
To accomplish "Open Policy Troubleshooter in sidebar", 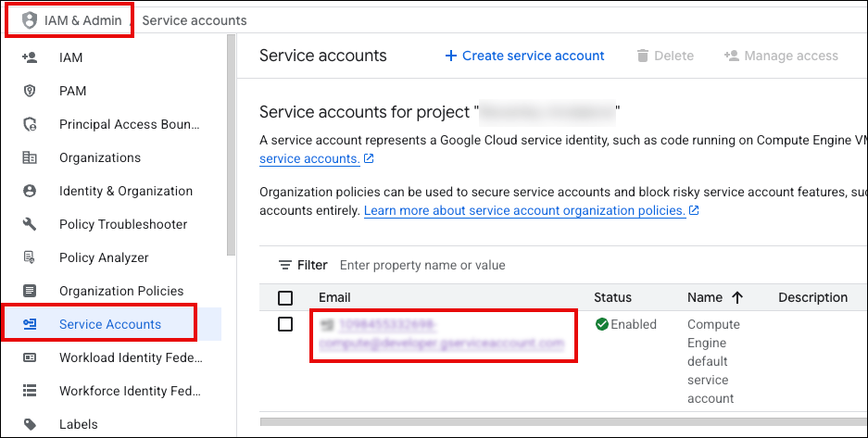I will 123,224.
